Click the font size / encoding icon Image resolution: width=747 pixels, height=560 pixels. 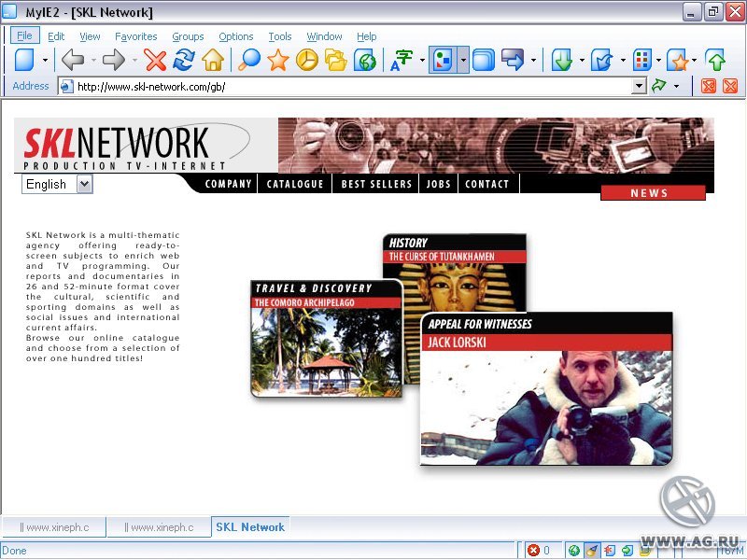coord(402,60)
